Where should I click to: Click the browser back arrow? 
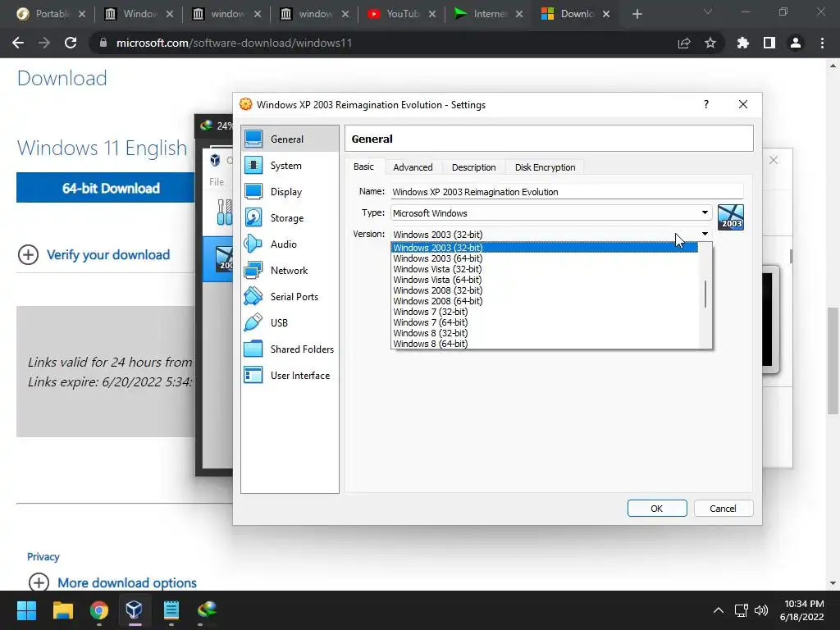[x=18, y=43]
